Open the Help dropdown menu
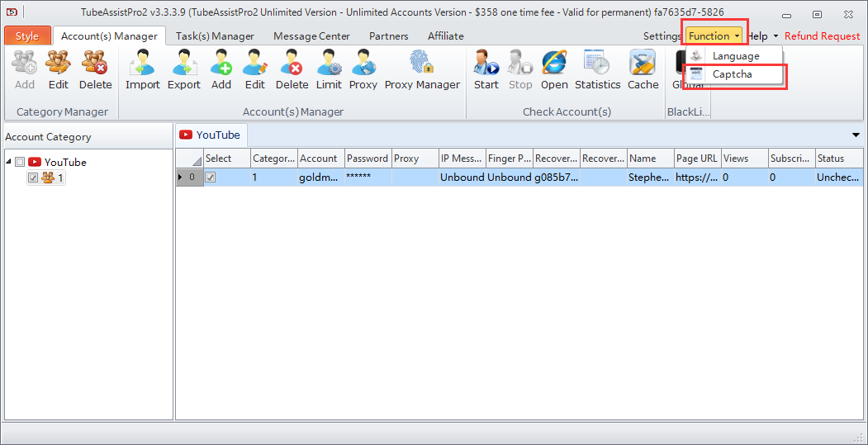 [762, 36]
